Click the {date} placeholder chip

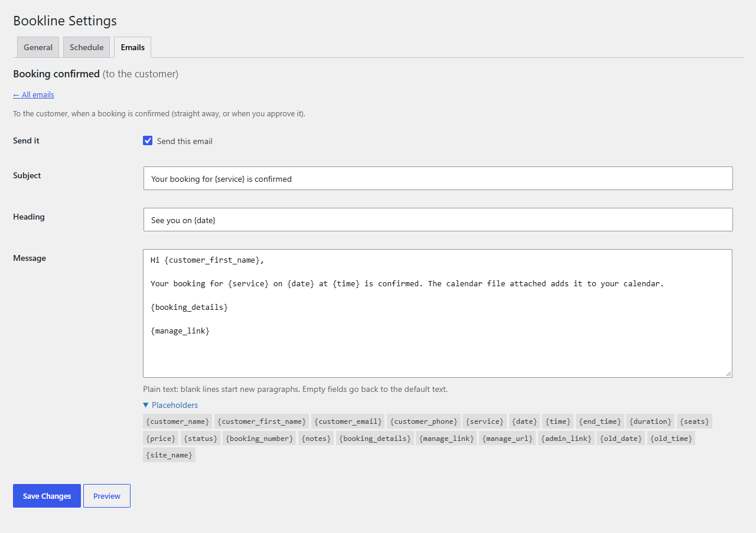click(524, 421)
